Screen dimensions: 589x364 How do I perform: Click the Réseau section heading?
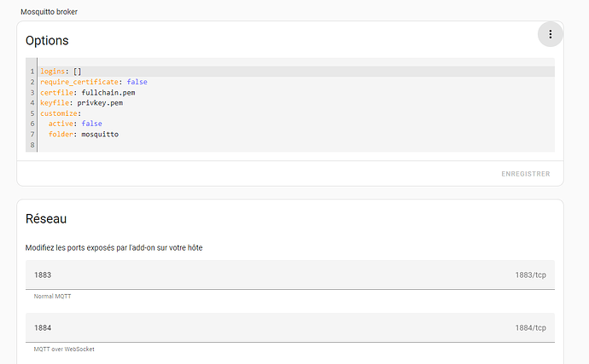click(x=46, y=219)
